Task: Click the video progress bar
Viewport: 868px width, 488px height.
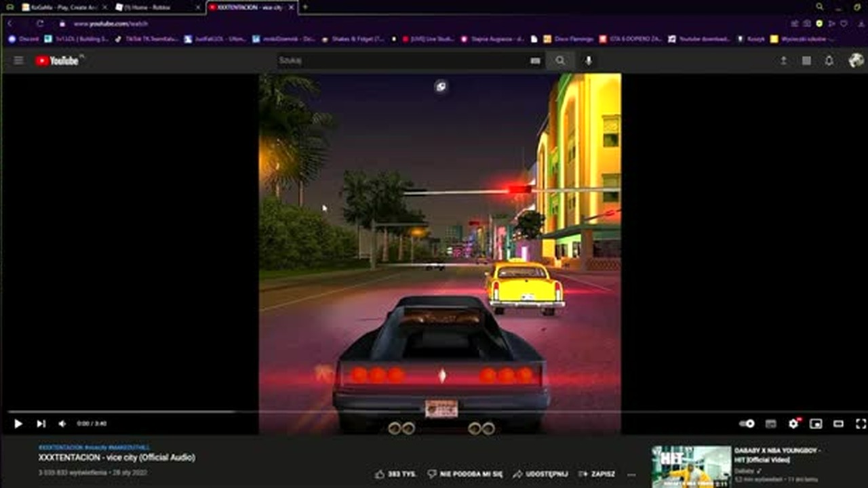Action: [x=434, y=411]
